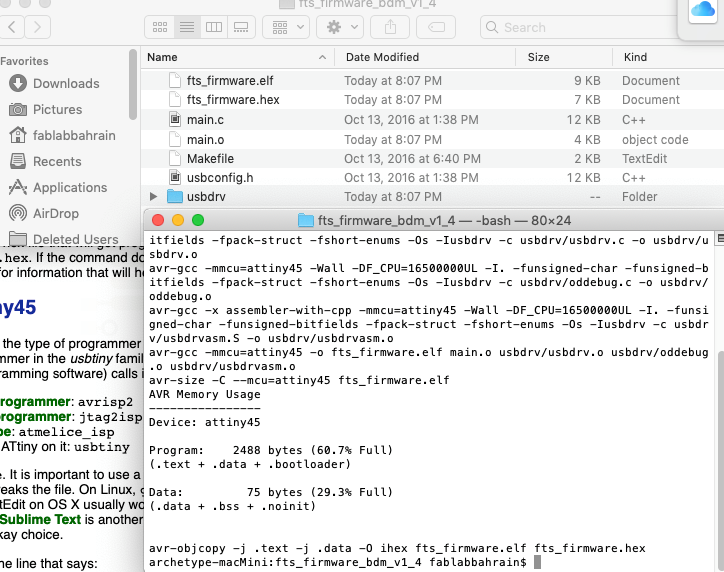Click the Share toolbar button
The width and height of the screenshot is (724, 572).
point(390,27)
